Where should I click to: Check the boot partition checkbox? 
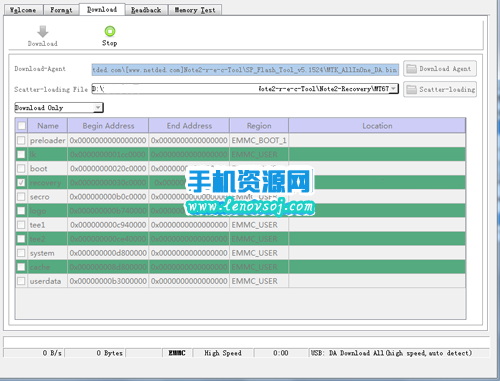pos(21,168)
